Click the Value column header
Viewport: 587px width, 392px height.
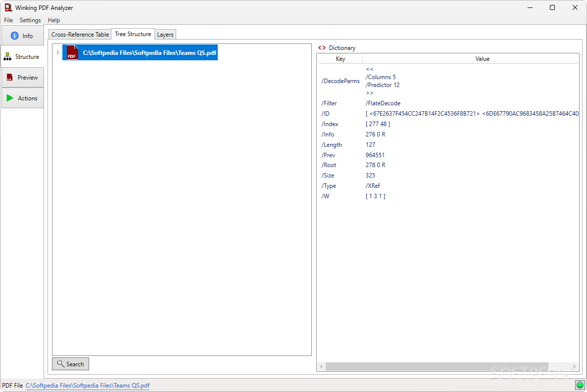[482, 59]
